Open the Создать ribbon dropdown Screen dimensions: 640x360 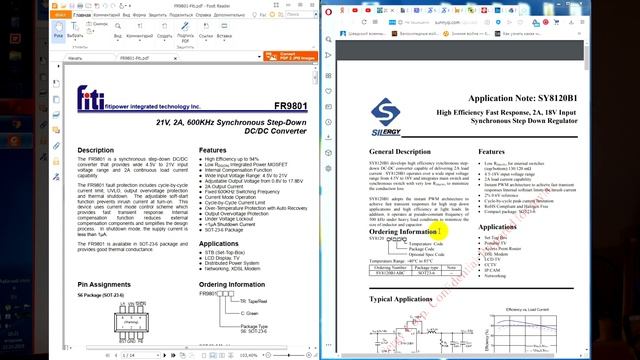tap(164, 31)
